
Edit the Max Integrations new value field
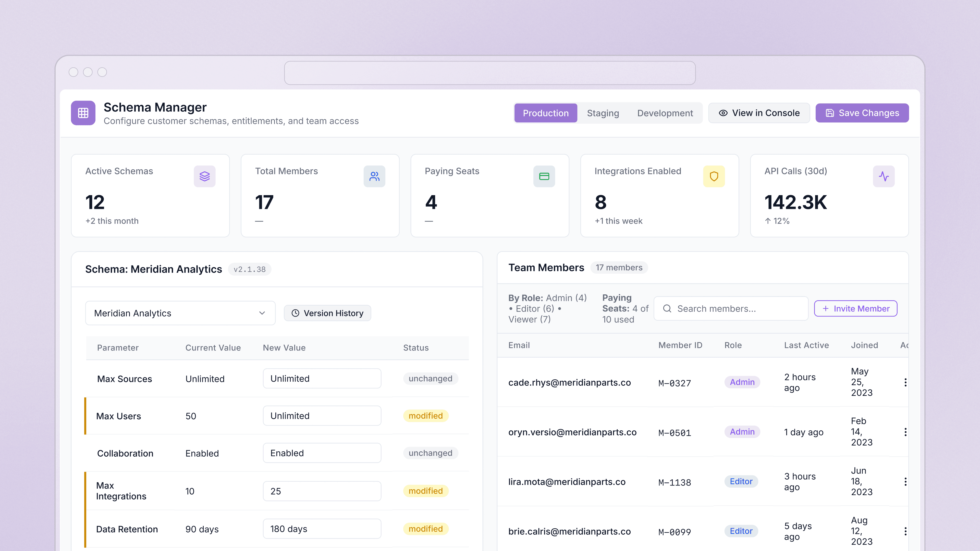tap(322, 491)
